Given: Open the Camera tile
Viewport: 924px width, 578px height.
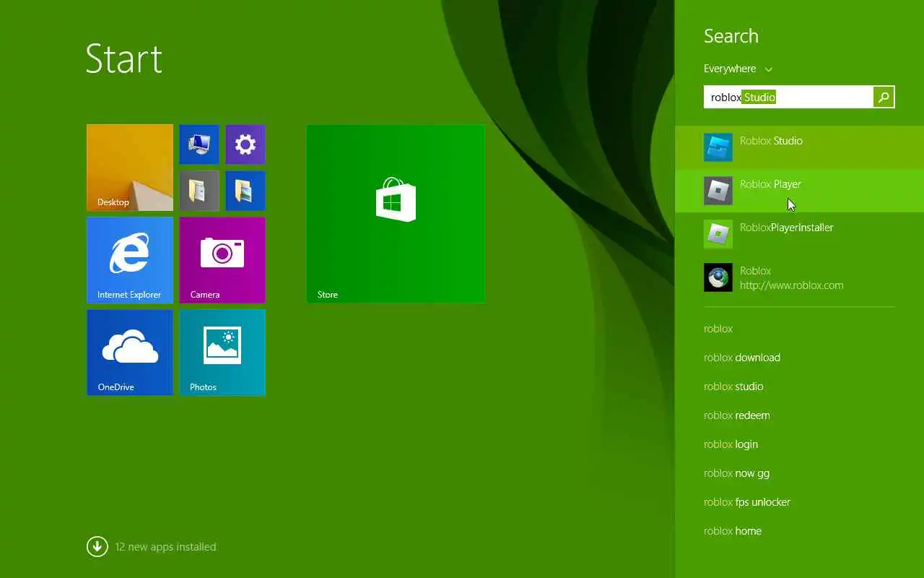Looking at the screenshot, I should (222, 260).
